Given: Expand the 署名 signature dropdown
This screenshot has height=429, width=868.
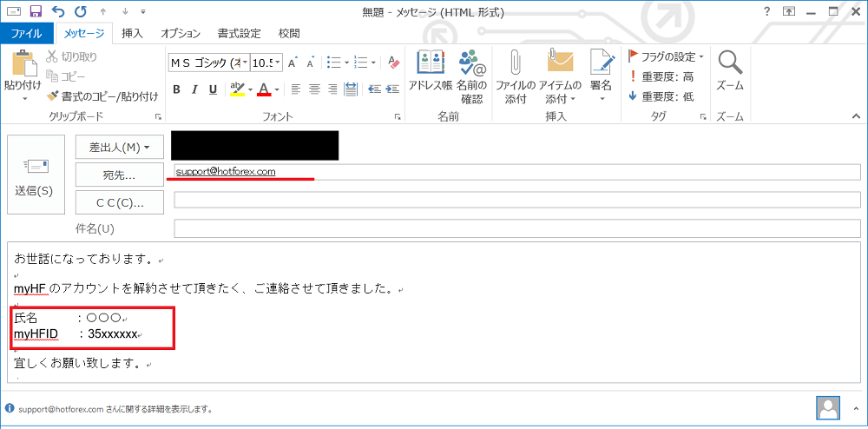Looking at the screenshot, I should [x=601, y=99].
